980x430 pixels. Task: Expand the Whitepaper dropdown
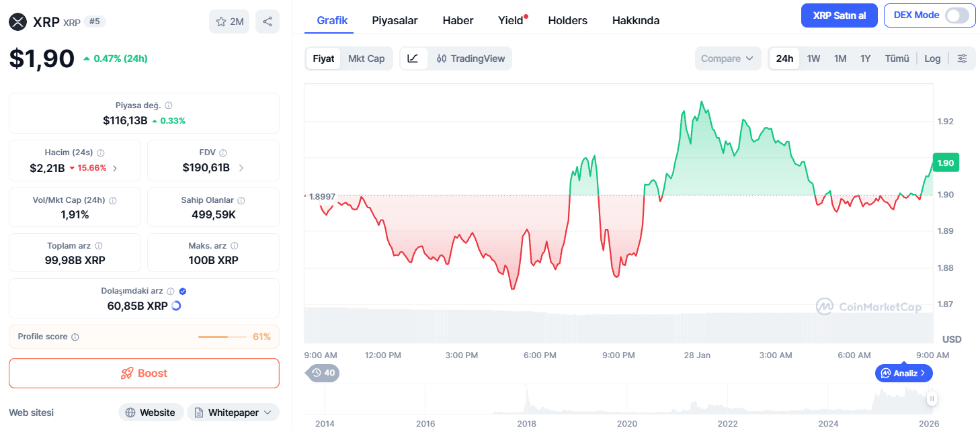[x=233, y=413]
